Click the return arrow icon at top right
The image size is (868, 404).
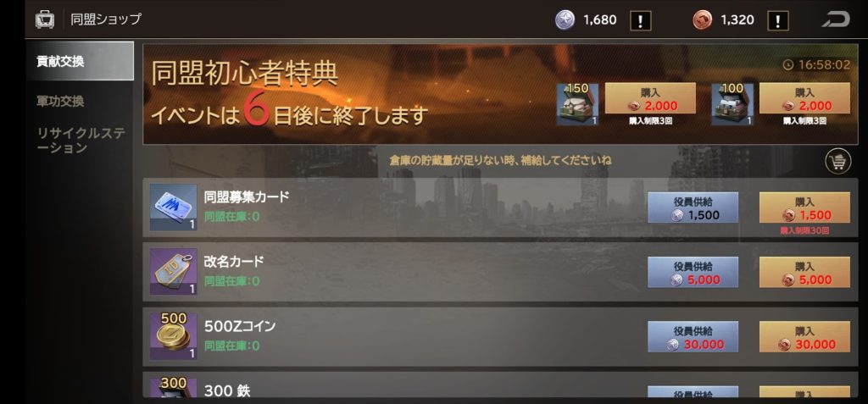pos(835,20)
